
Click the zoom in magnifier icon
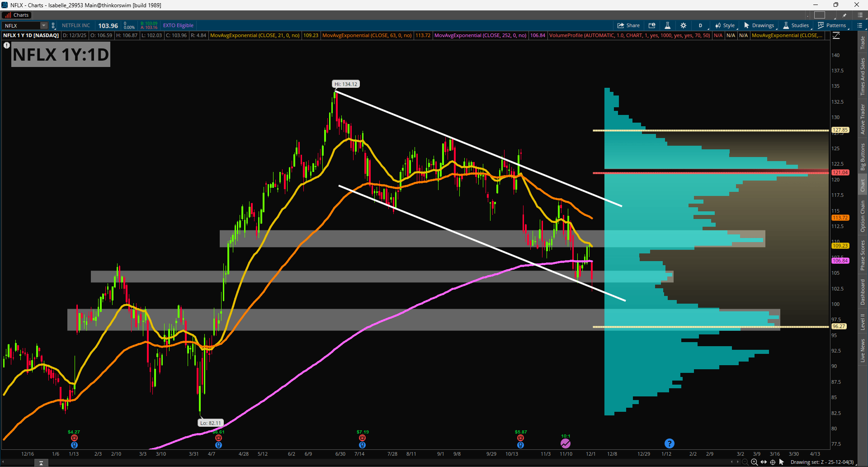(754, 462)
